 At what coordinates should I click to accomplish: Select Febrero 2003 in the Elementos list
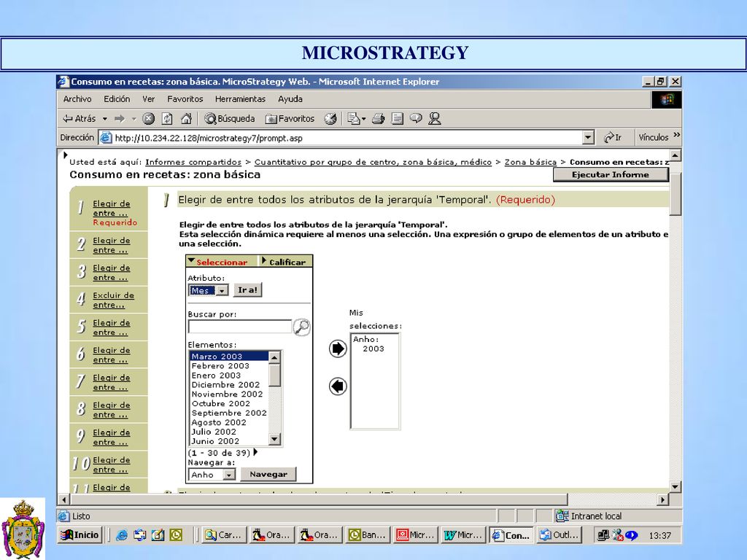228,366
